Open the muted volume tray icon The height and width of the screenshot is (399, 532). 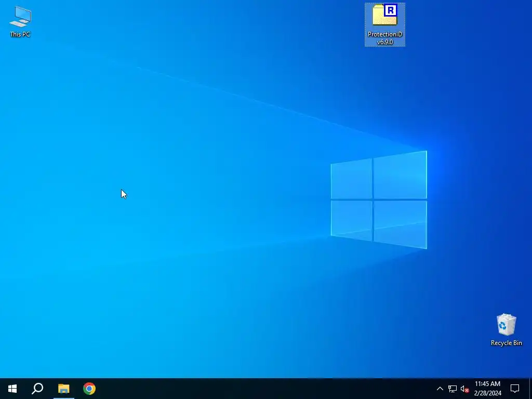pyautogui.click(x=464, y=389)
